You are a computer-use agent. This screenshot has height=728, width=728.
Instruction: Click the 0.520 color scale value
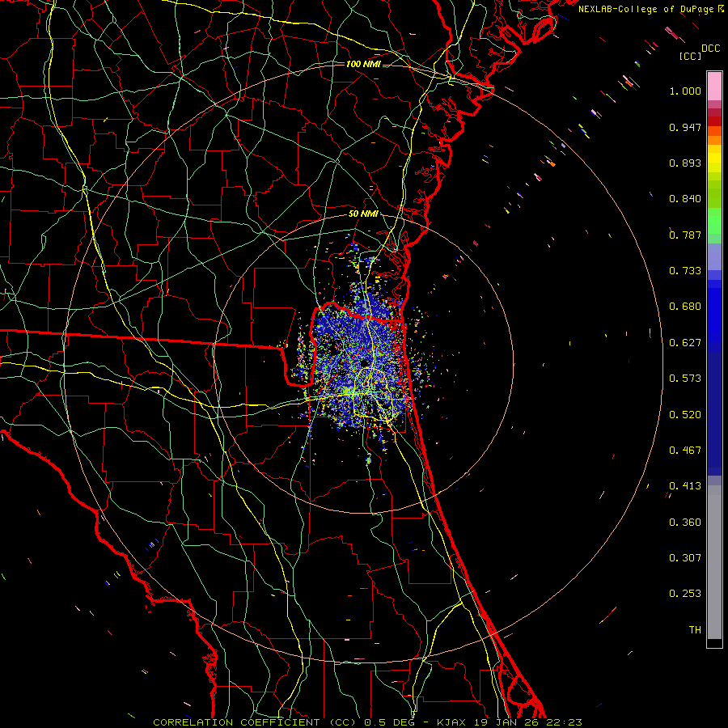(685, 415)
